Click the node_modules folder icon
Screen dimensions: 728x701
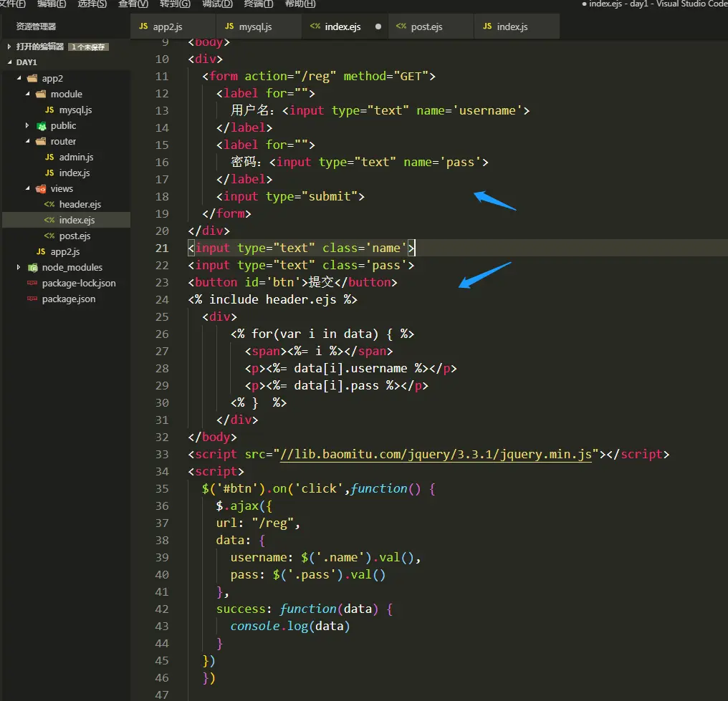pos(32,268)
